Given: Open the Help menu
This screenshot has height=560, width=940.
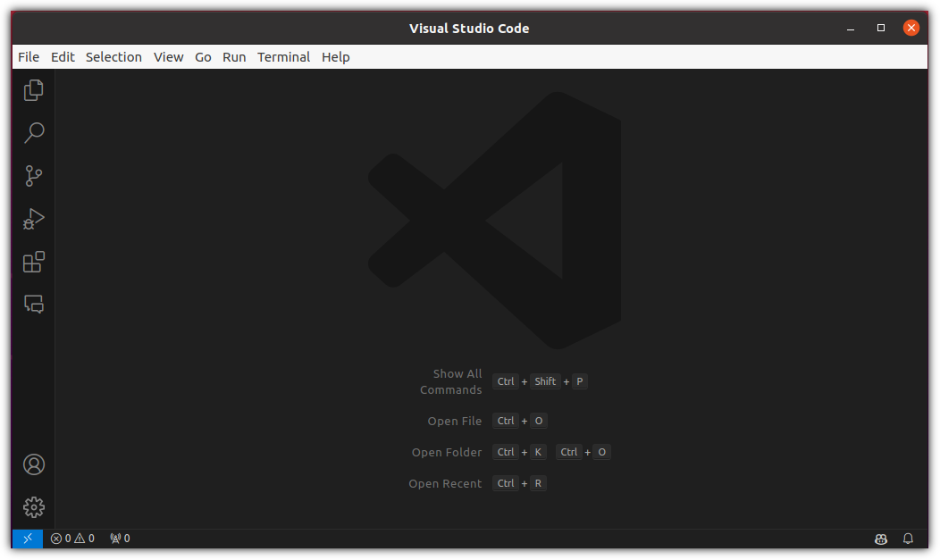Looking at the screenshot, I should [x=336, y=57].
